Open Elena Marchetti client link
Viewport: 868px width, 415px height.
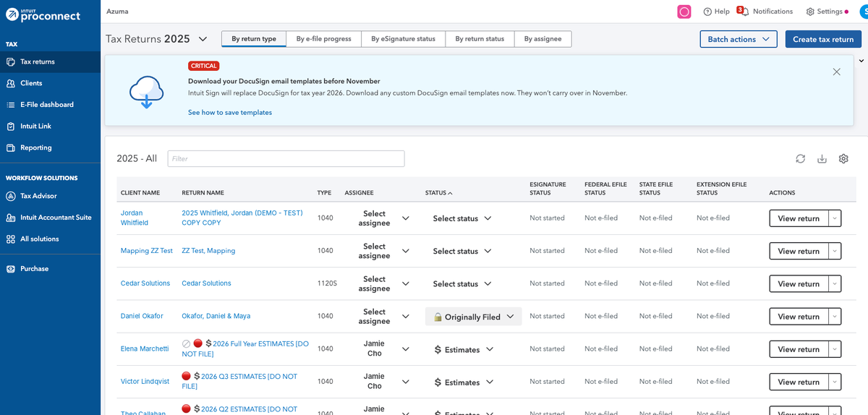(x=145, y=348)
